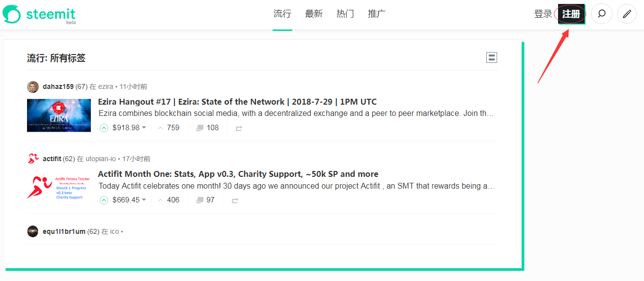644x281 pixels.
Task: Open the search magnifier icon
Action: [x=602, y=14]
